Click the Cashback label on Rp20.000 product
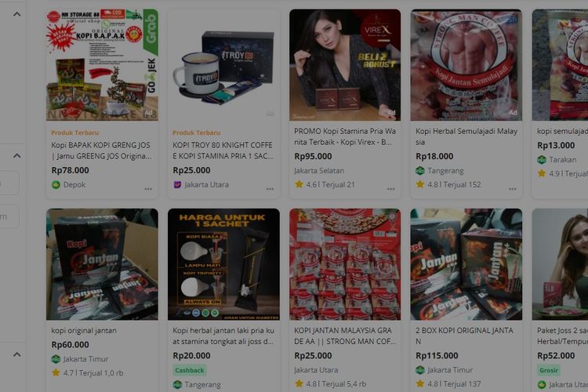588x392 pixels. coord(190,370)
